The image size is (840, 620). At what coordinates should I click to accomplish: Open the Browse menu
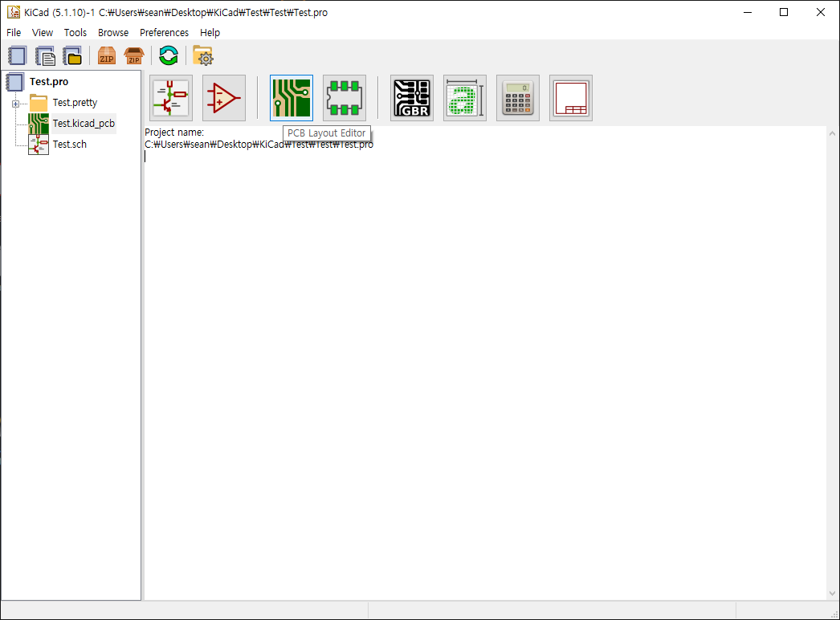point(113,33)
